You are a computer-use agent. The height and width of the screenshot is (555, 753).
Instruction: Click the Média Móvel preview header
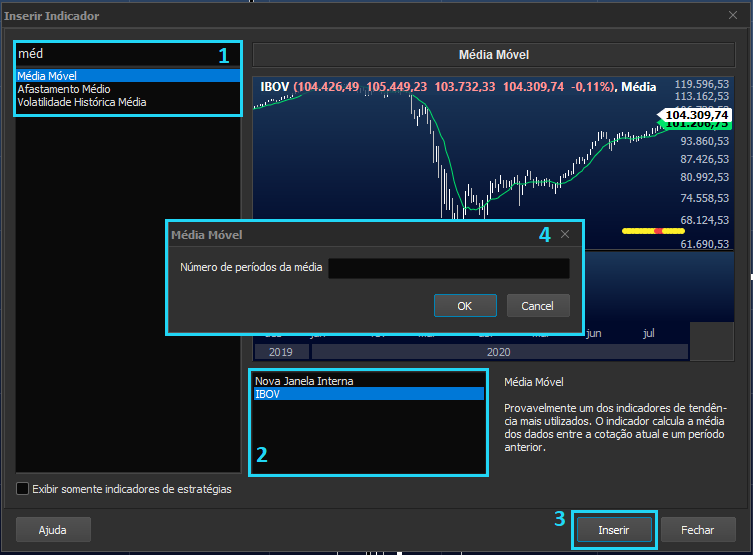coord(494,55)
